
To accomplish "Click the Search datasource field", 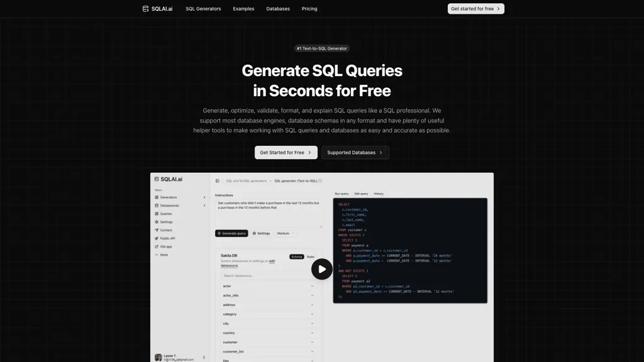I will (x=267, y=275).
